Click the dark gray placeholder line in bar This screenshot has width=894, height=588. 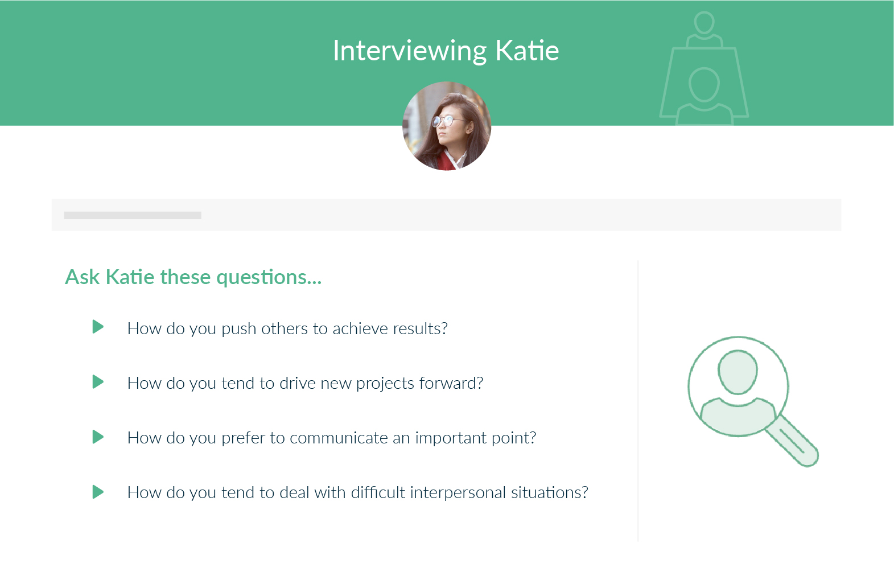coord(133,215)
